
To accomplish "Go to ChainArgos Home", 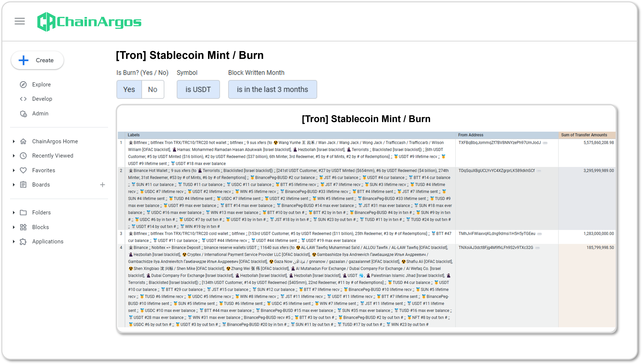I will click(x=55, y=141).
